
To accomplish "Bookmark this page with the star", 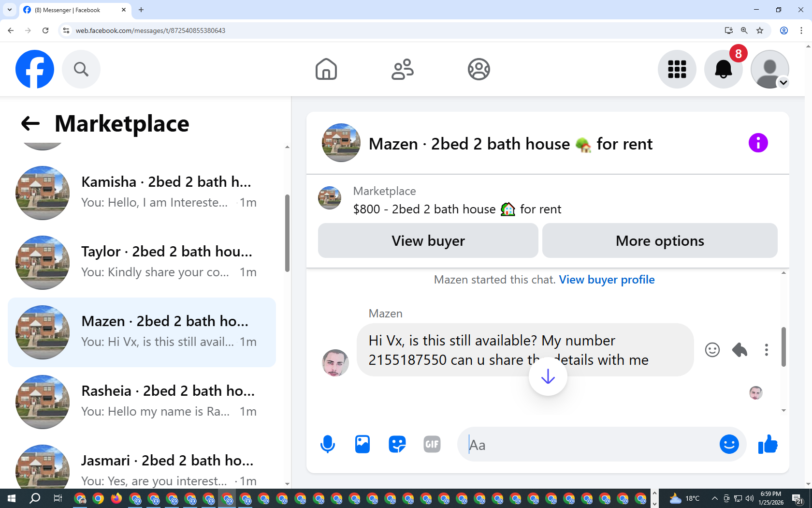I will click(760, 30).
